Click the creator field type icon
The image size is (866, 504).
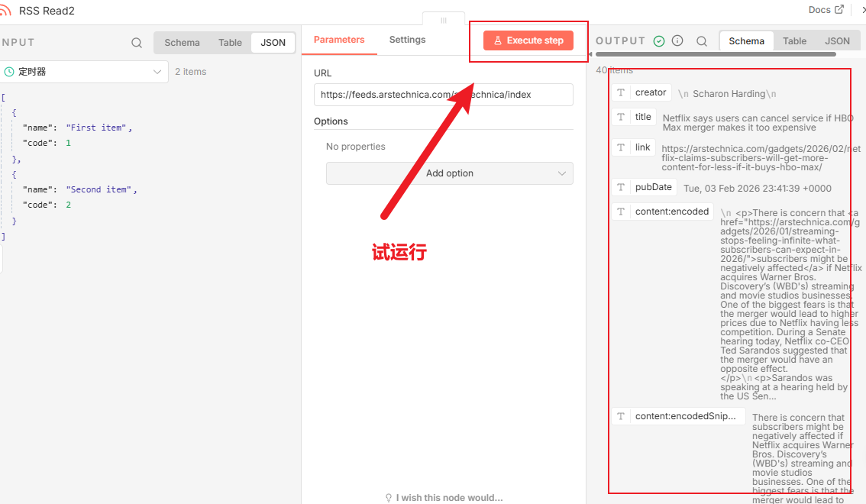tap(621, 92)
